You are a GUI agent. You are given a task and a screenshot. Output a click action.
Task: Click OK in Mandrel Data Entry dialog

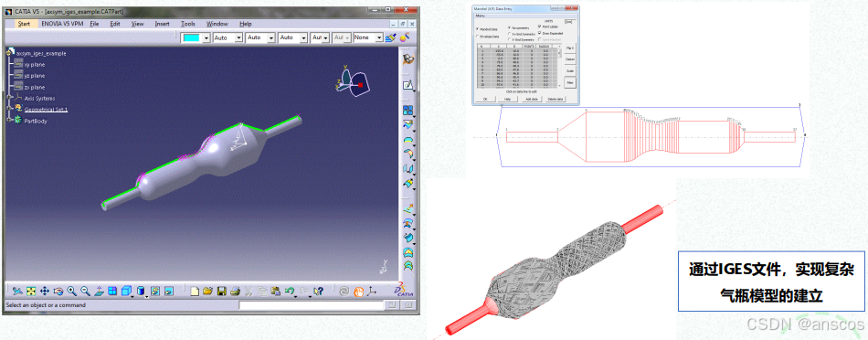pyautogui.click(x=485, y=99)
